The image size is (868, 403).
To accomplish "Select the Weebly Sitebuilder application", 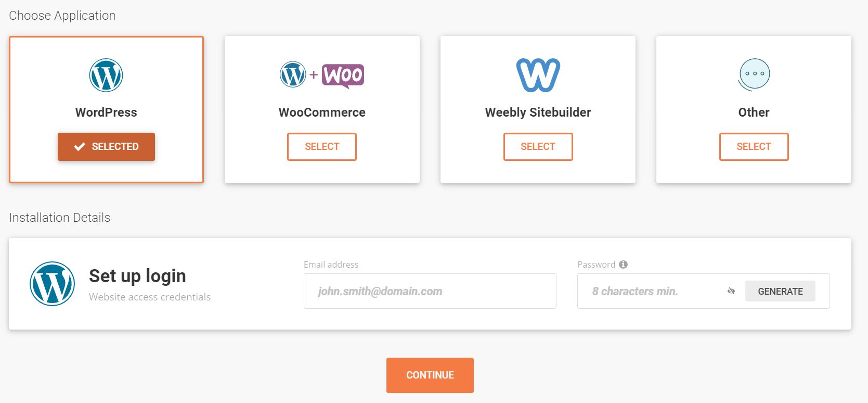I will pos(538,147).
